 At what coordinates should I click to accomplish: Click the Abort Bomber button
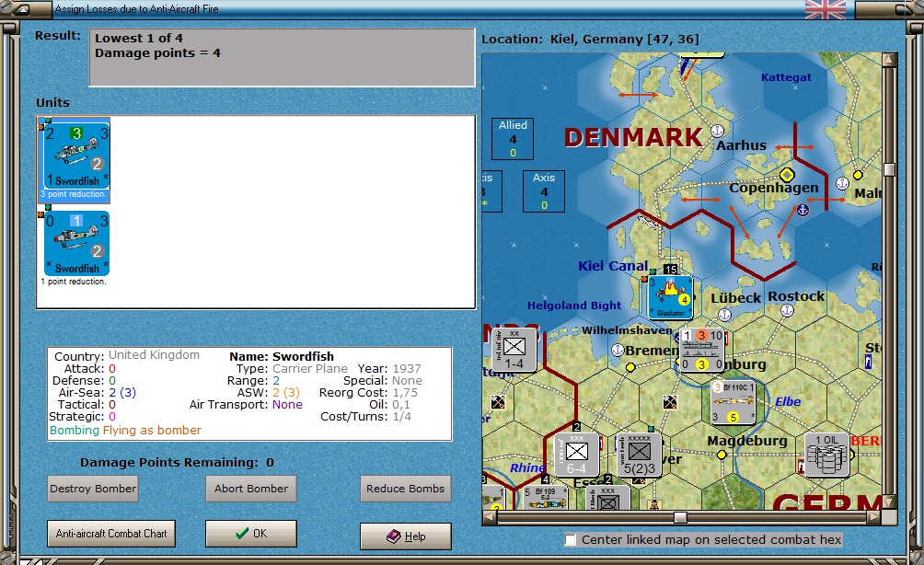pos(251,489)
